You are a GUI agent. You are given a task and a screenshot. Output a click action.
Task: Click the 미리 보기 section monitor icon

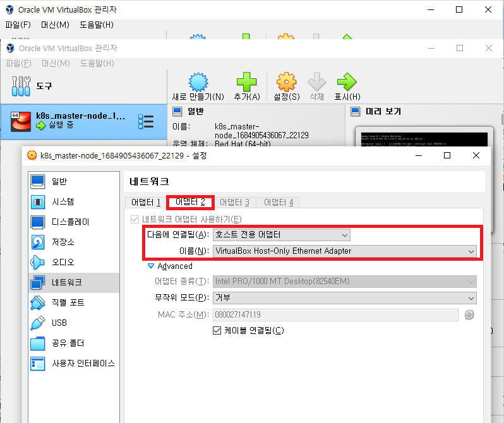tap(355, 112)
